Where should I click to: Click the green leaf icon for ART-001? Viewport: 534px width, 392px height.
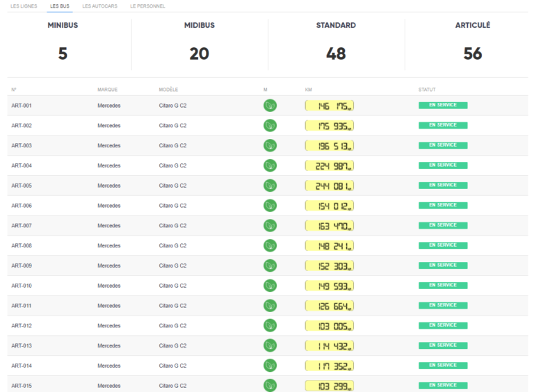click(270, 106)
